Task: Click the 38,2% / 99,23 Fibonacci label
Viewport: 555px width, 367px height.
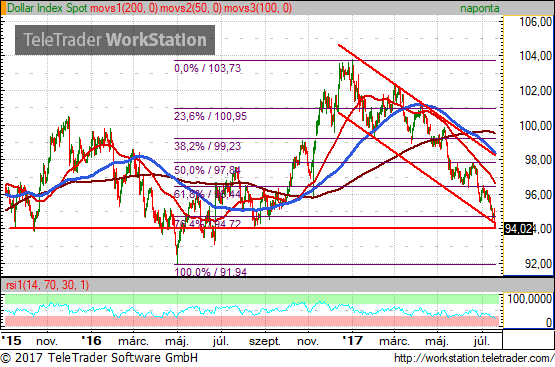Action: click(x=207, y=146)
